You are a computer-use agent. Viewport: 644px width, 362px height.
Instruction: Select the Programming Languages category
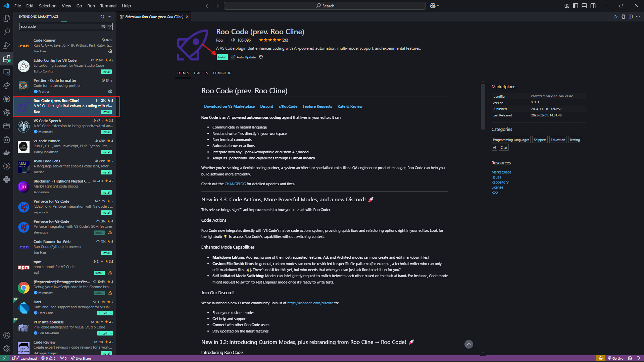click(x=511, y=140)
